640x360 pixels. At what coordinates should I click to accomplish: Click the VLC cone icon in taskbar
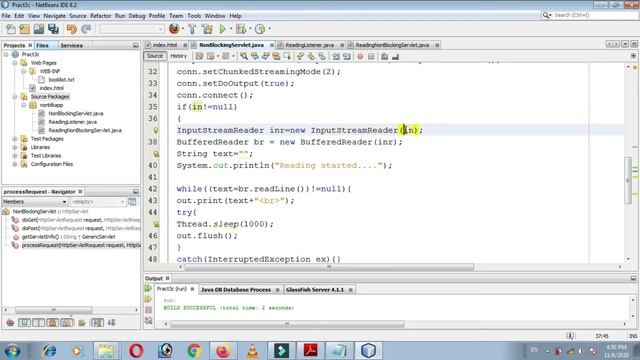tap(253, 351)
